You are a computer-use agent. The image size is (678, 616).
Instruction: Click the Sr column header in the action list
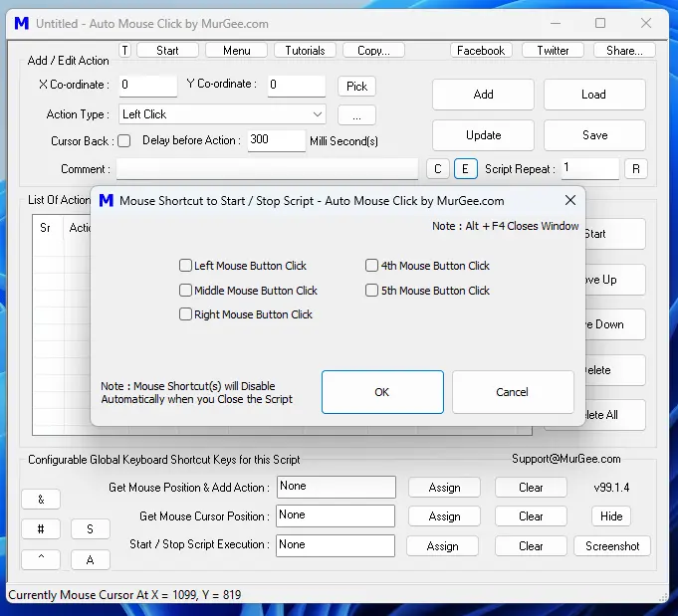click(x=46, y=227)
